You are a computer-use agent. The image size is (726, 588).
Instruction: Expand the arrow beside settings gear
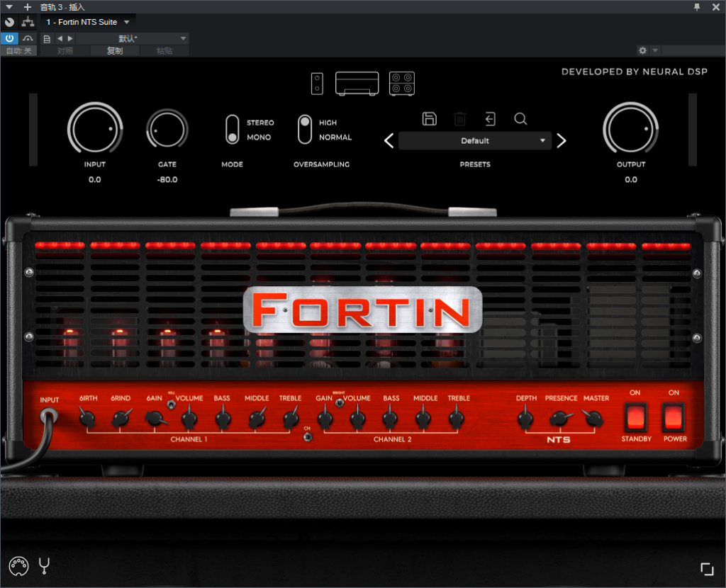pos(655,50)
